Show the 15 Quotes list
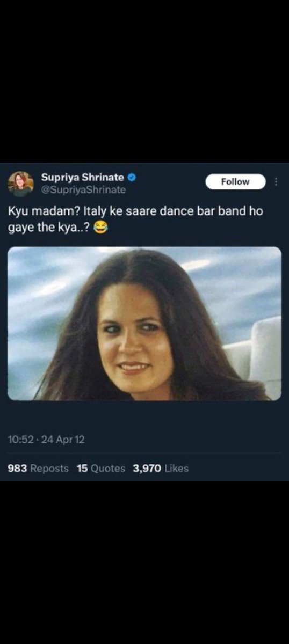The image size is (289, 644). [x=101, y=469]
